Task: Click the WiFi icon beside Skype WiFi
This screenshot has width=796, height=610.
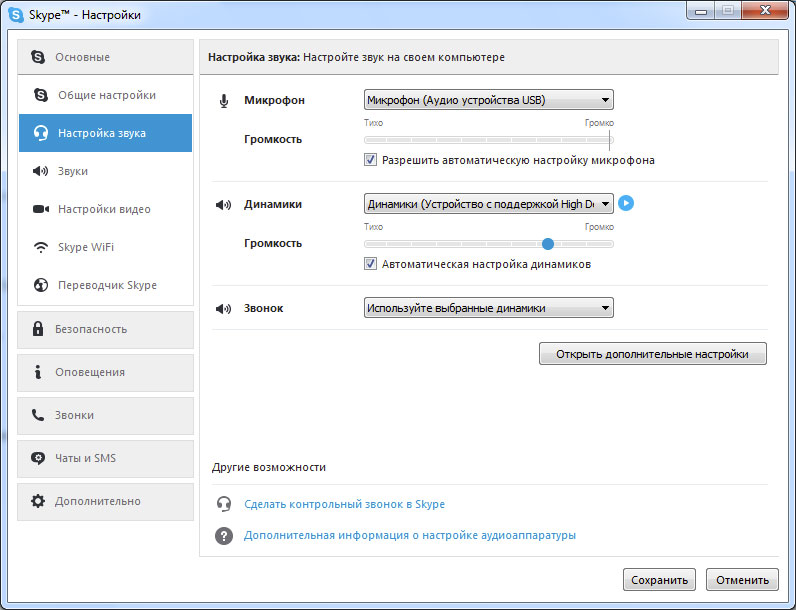Action: click(41, 247)
